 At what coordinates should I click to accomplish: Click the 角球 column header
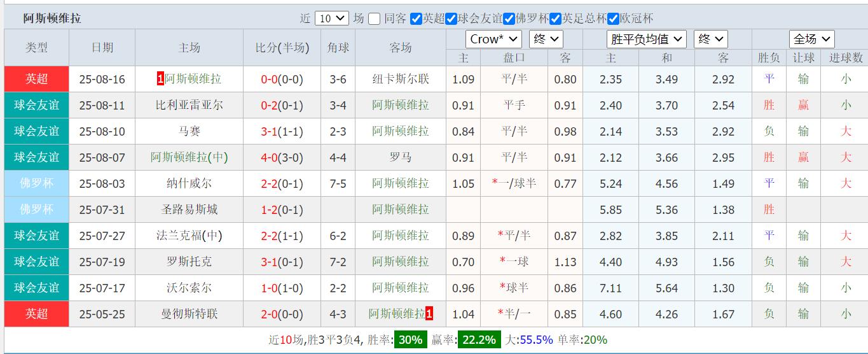338,48
